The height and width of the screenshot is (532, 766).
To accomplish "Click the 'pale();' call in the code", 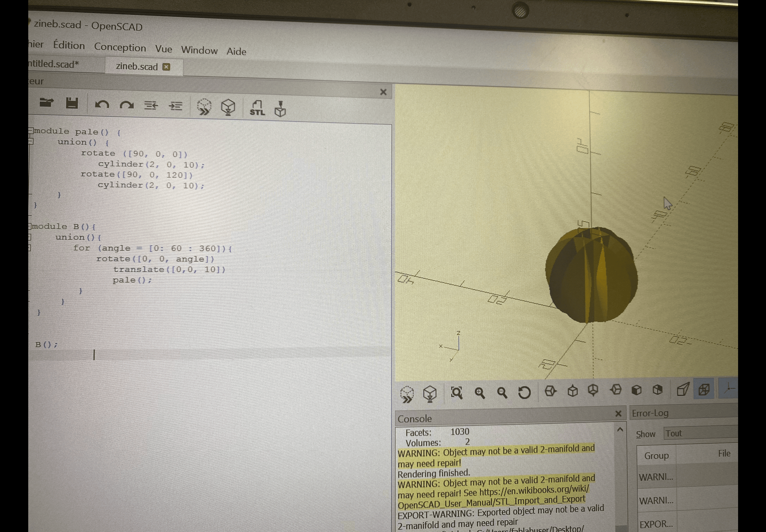I will [x=132, y=280].
